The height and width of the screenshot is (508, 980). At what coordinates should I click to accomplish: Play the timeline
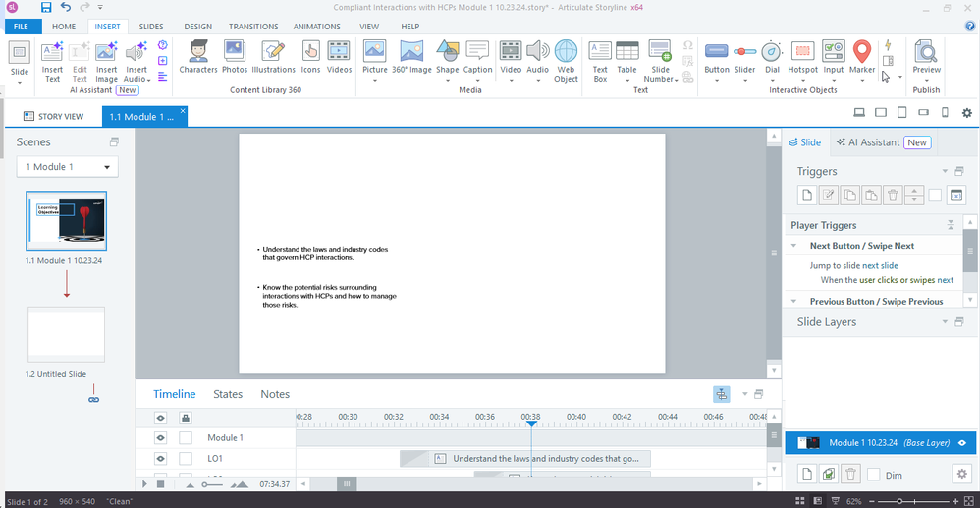[x=145, y=484]
